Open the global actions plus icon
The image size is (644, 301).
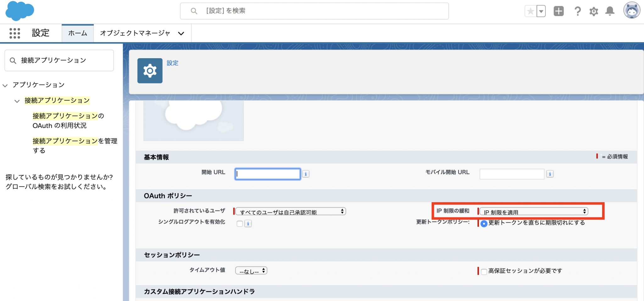coord(558,11)
